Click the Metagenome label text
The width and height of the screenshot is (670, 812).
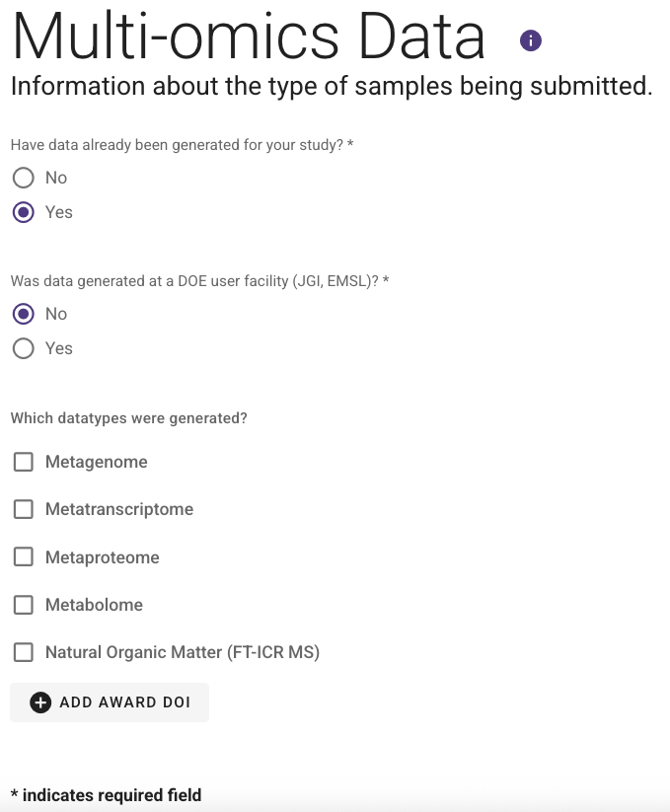click(97, 462)
